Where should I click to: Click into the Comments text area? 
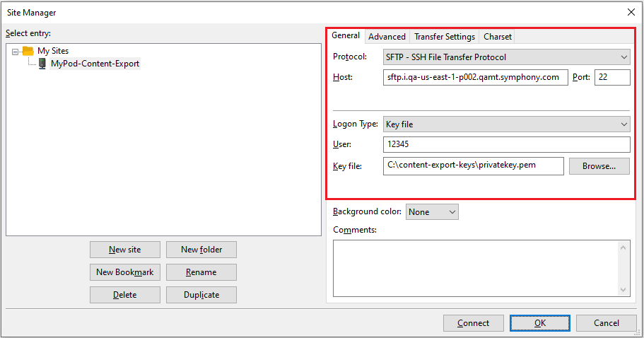point(476,268)
